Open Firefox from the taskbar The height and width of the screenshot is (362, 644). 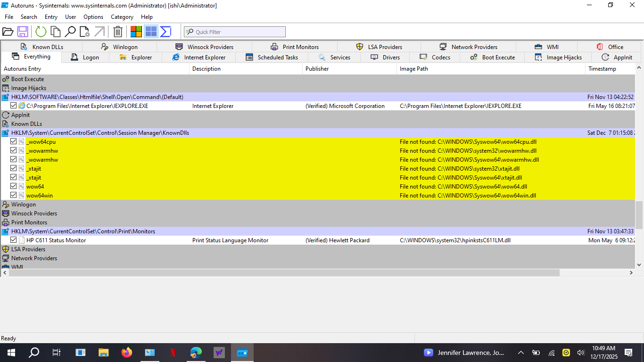(127, 352)
